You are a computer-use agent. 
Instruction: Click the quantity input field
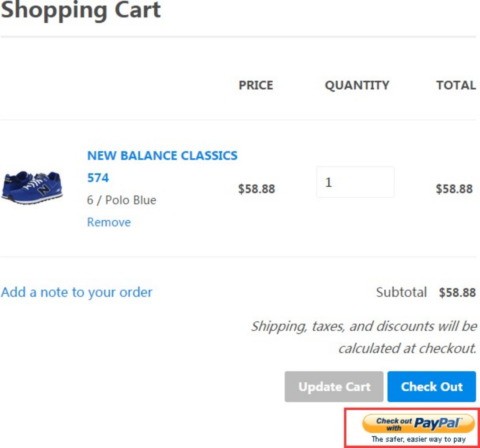coord(355,182)
